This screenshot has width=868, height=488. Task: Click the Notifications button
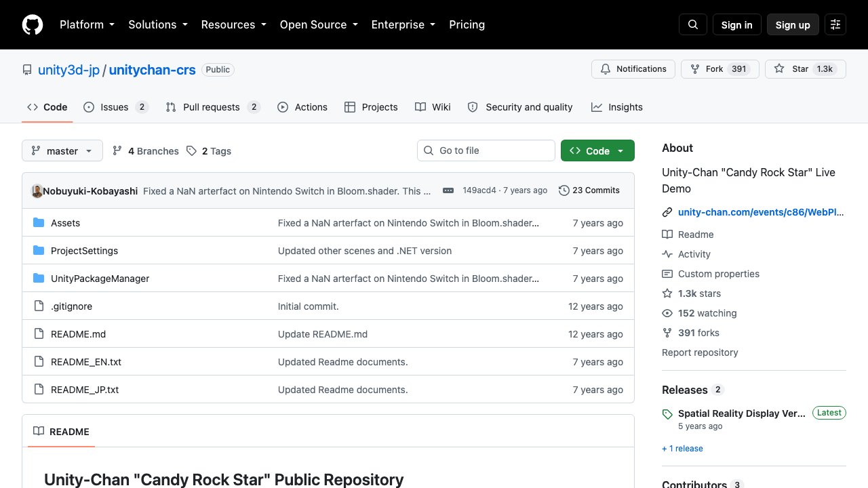coord(633,69)
